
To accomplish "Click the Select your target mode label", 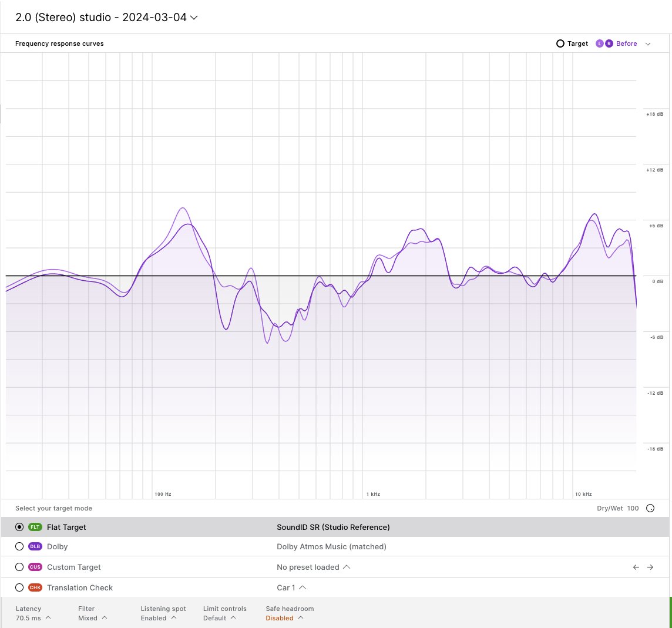I will tap(53, 508).
